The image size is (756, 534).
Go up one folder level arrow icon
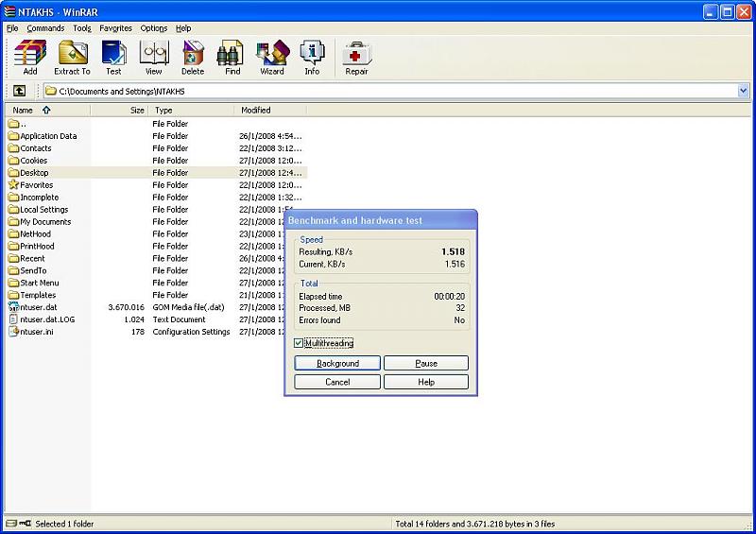[x=19, y=91]
